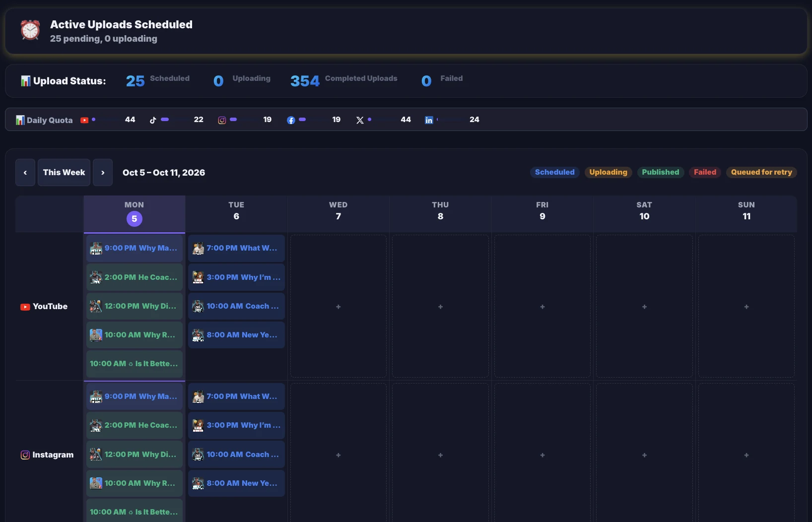Add YouTube upload on Wednesday plus
Viewport: 812px width, 522px height.
point(338,307)
